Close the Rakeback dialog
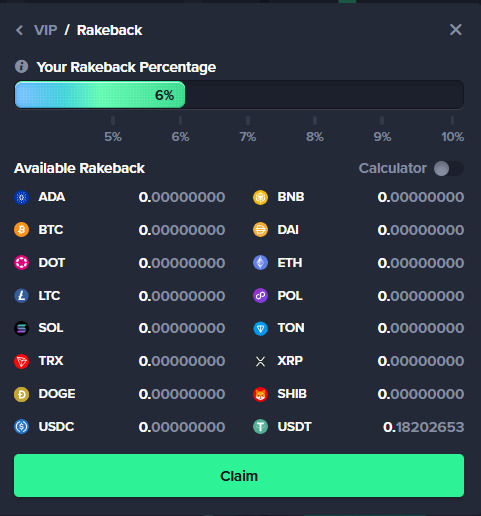 tap(456, 30)
